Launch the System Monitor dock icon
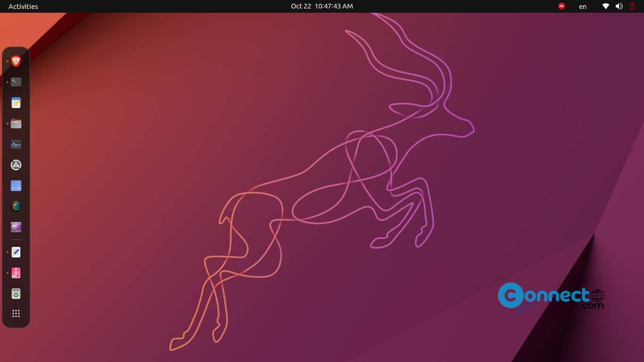 [x=16, y=144]
